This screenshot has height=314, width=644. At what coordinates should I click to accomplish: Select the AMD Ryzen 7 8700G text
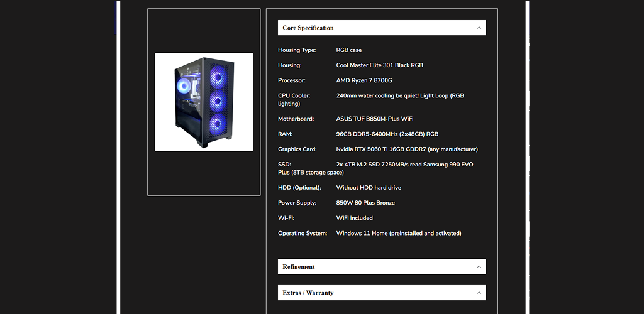tap(364, 80)
